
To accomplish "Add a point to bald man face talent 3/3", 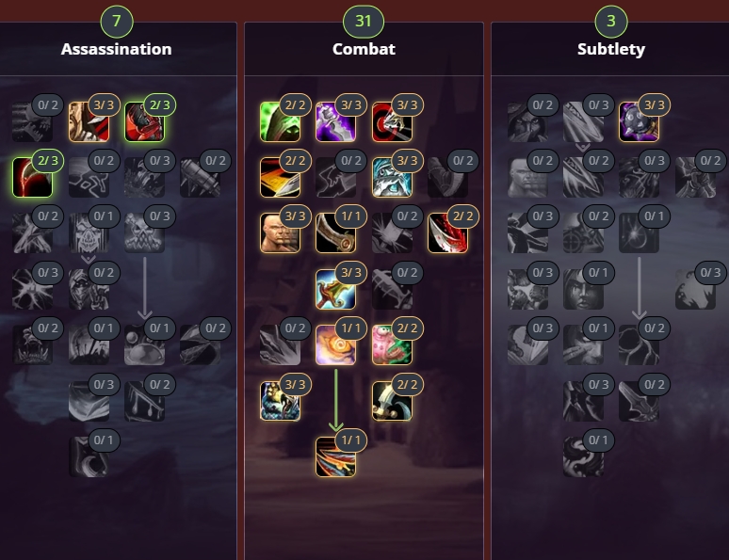I will click(x=280, y=232).
